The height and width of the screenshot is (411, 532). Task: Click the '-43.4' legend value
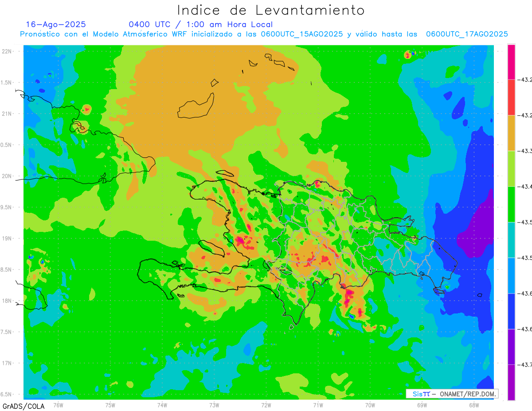(525, 187)
